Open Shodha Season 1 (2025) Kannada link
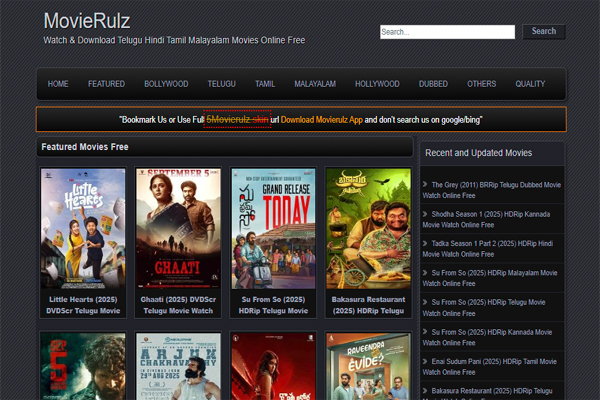 (486, 219)
